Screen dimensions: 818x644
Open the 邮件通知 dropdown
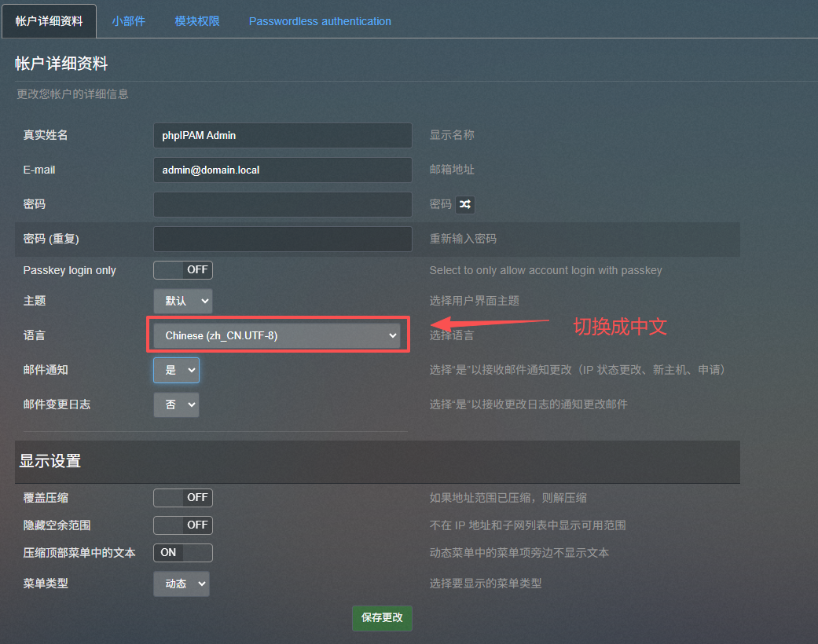[176, 369]
